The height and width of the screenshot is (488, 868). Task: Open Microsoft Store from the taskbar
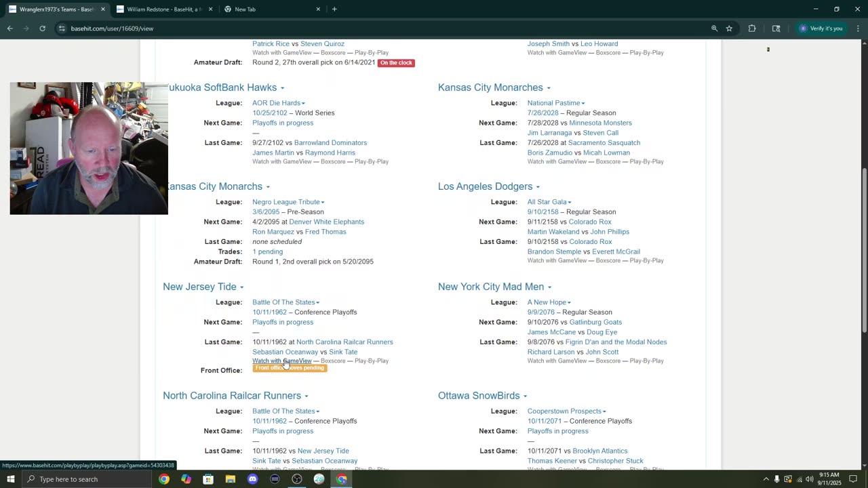point(208,479)
